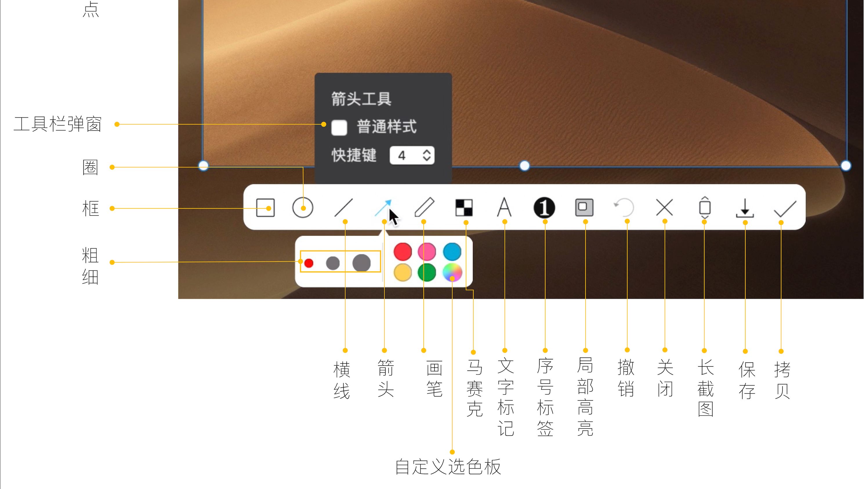Select the rectangle (框) annotation tool
The height and width of the screenshot is (489, 868).
pyautogui.click(x=265, y=208)
